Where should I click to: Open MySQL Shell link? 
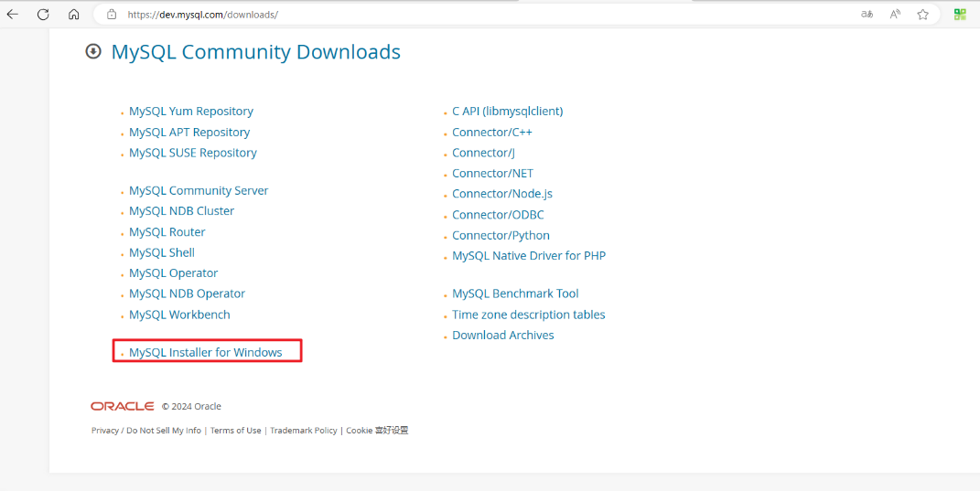pyautogui.click(x=162, y=252)
